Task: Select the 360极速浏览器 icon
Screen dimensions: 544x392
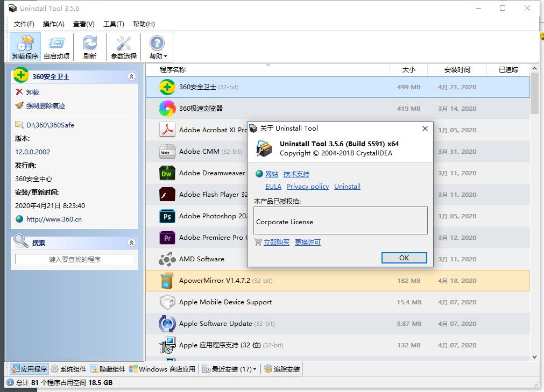Action: pos(167,109)
